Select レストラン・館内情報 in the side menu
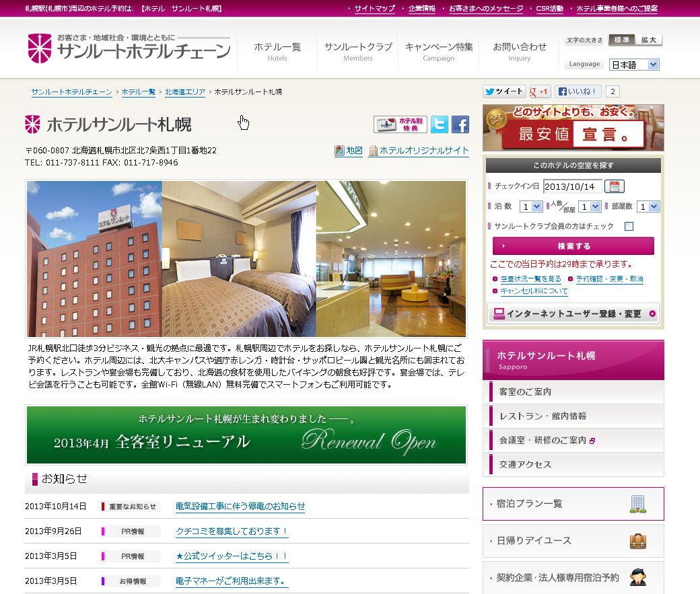 tap(573, 416)
